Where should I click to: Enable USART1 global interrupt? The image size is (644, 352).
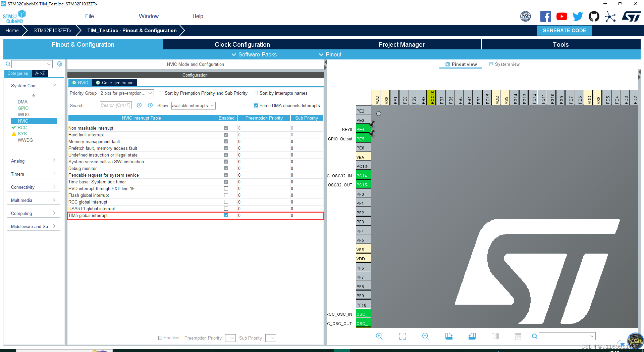click(226, 209)
